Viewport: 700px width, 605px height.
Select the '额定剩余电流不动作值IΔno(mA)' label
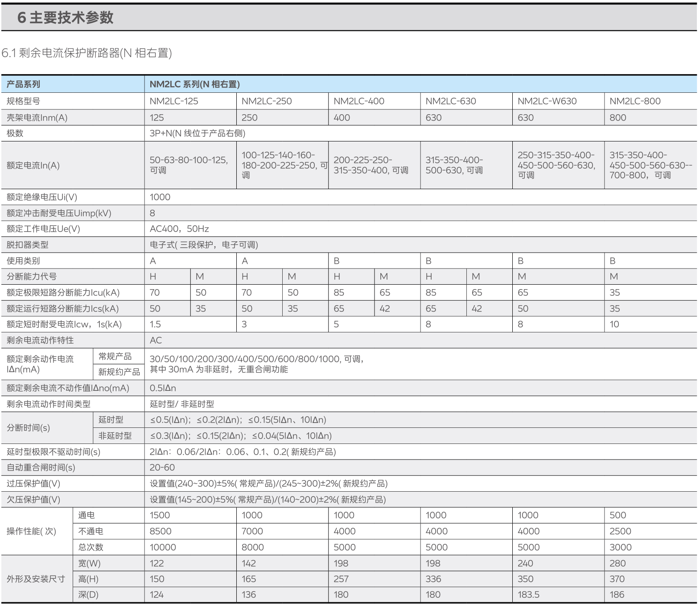68,388
